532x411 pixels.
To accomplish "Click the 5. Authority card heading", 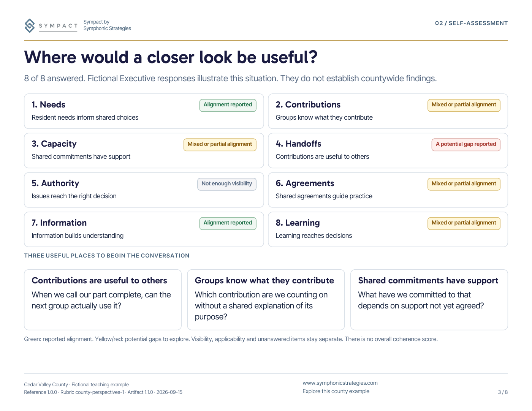I will tap(55, 183).
